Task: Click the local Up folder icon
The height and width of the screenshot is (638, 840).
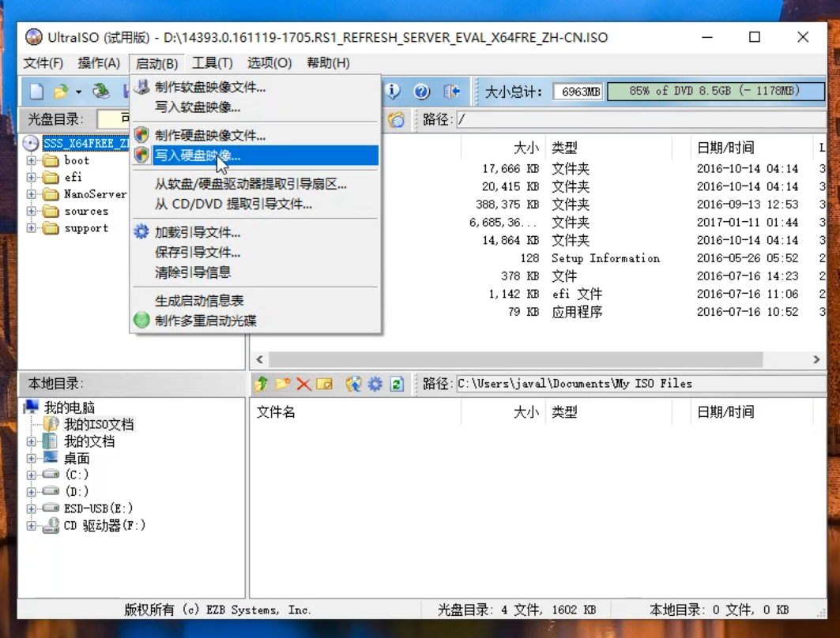Action: (x=262, y=384)
